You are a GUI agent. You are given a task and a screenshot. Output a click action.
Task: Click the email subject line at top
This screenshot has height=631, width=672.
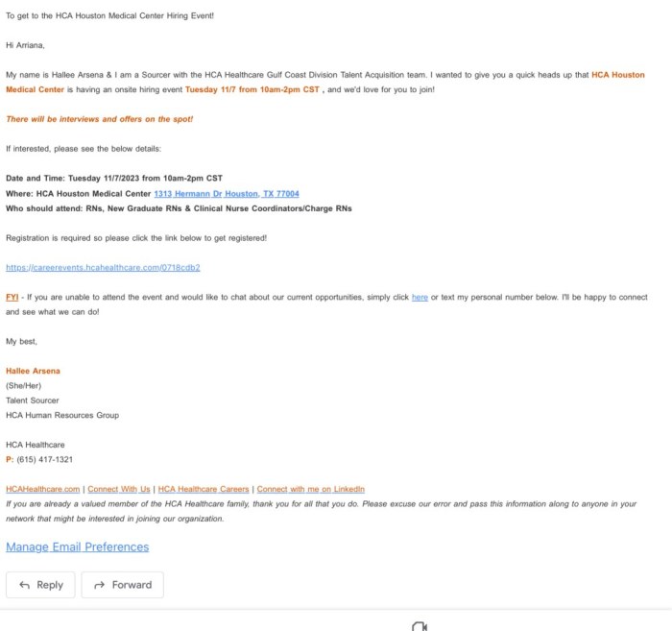tap(109, 16)
